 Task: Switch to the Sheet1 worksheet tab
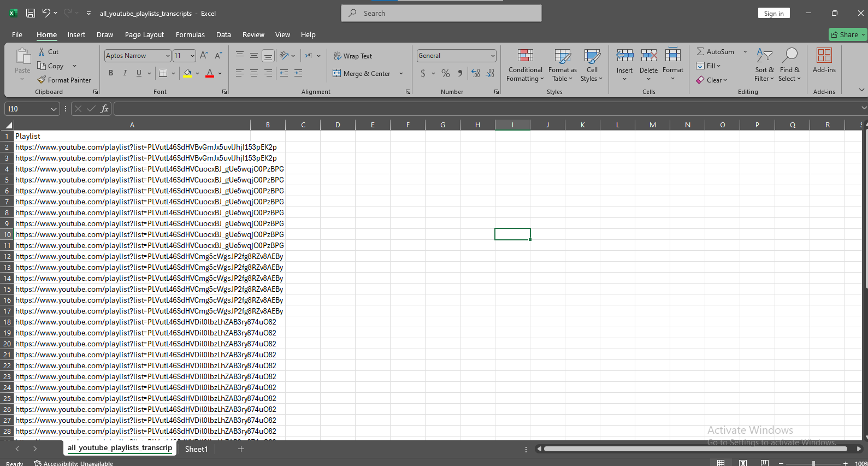click(x=196, y=449)
